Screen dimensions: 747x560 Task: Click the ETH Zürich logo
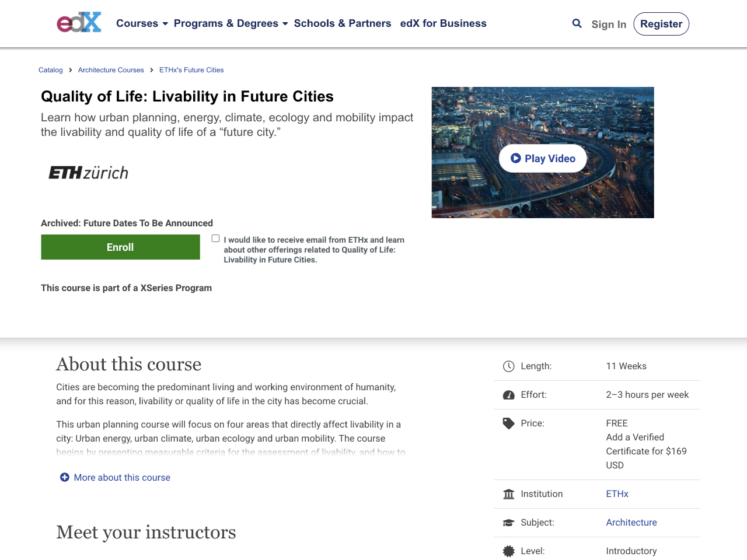pos(88,172)
